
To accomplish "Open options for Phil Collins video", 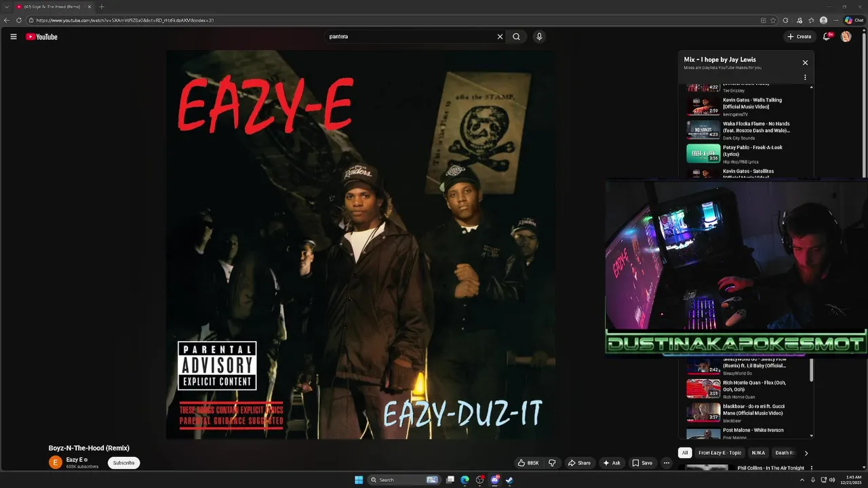I will click(811, 468).
